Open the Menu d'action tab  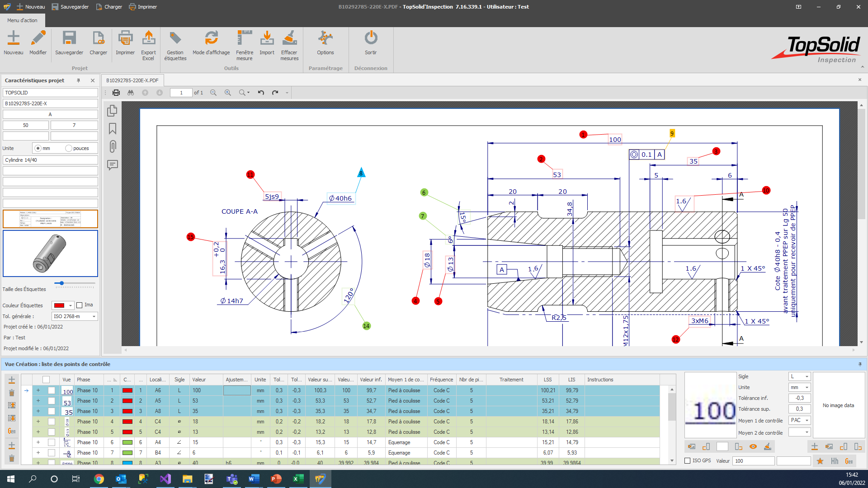pyautogui.click(x=22, y=20)
